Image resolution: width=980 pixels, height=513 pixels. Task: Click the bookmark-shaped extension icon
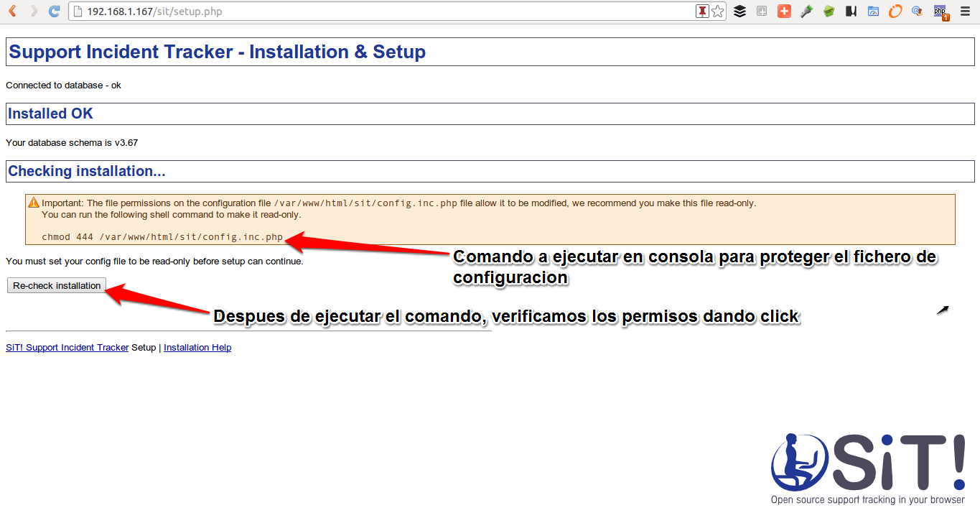850,11
